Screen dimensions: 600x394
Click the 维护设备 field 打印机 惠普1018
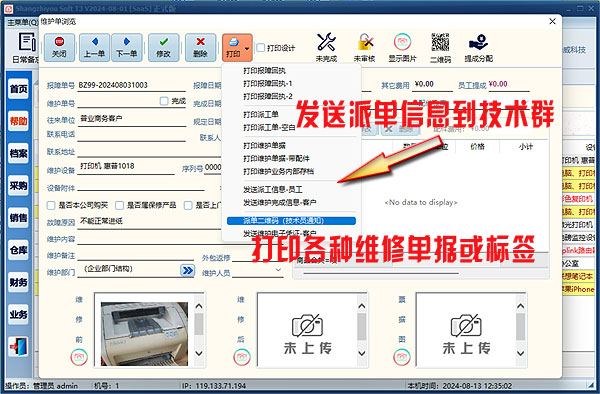126,167
